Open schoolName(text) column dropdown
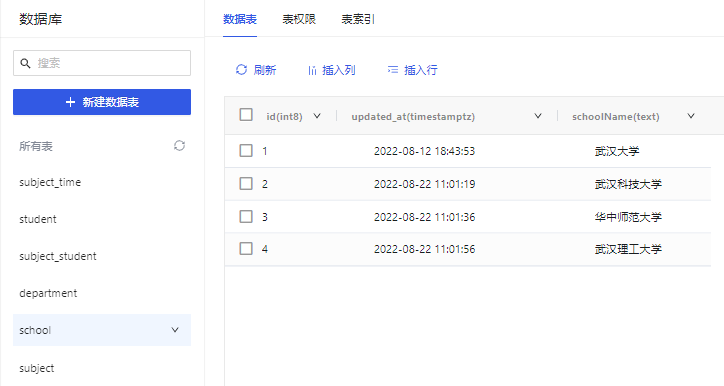 691,116
